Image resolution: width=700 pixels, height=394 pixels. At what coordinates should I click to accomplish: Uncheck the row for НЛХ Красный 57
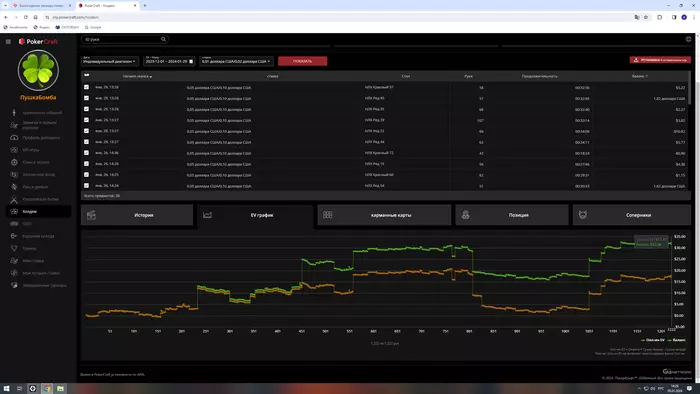click(87, 87)
